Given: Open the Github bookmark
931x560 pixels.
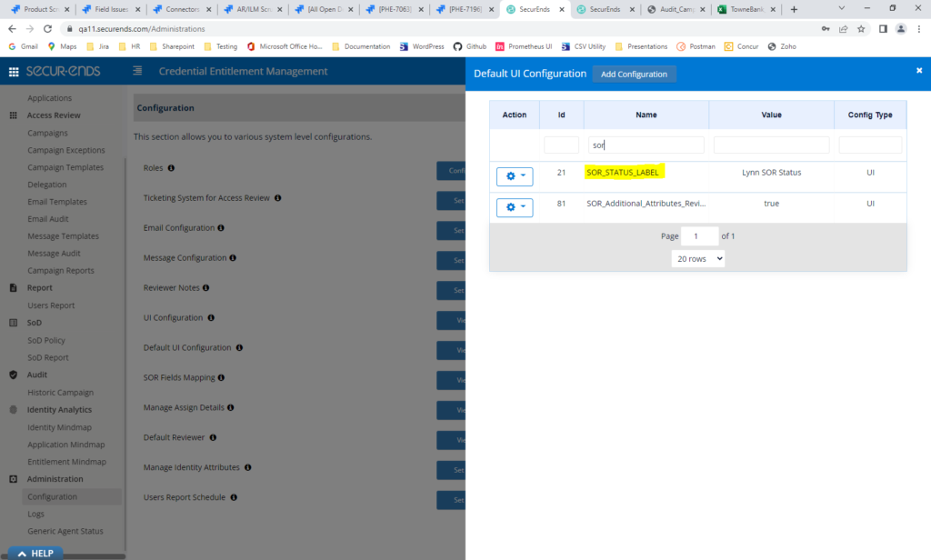Looking at the screenshot, I should (470, 46).
